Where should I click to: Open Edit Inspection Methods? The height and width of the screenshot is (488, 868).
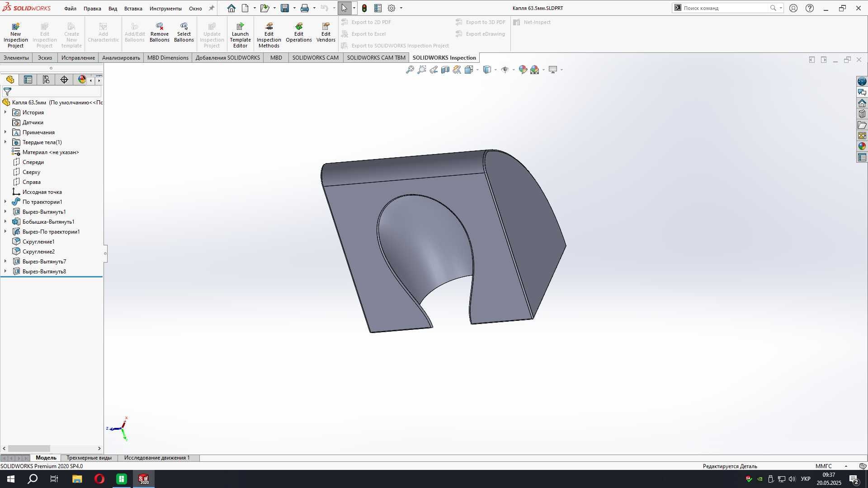click(x=269, y=35)
